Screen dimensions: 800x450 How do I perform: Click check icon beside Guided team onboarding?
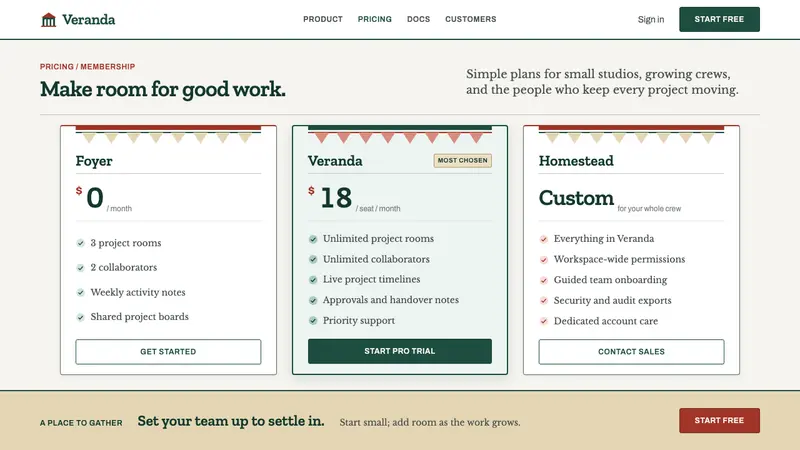(544, 280)
